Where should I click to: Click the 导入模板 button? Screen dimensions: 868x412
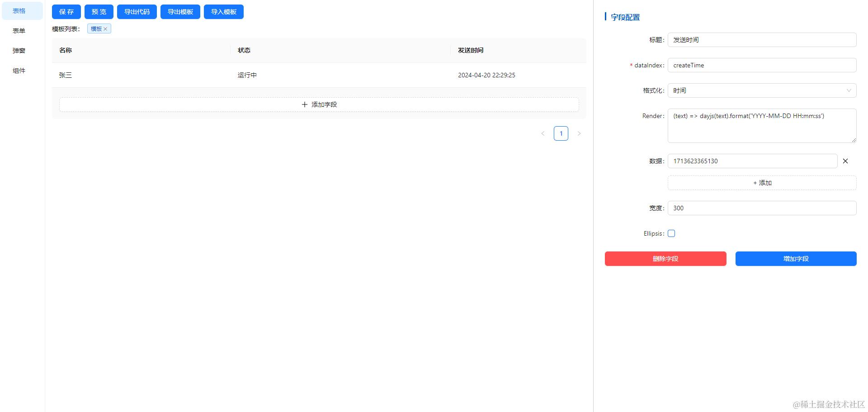click(x=224, y=12)
